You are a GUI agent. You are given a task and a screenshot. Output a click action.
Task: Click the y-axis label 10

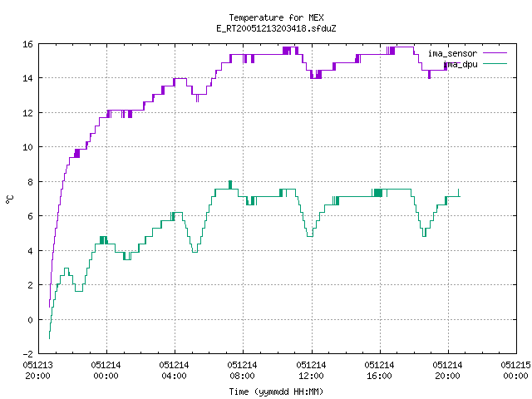[27, 147]
